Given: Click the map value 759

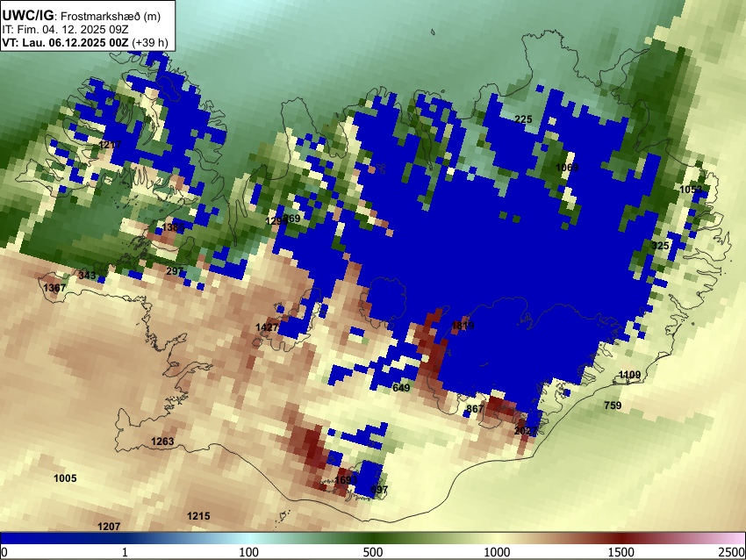Looking at the screenshot, I should [x=613, y=406].
